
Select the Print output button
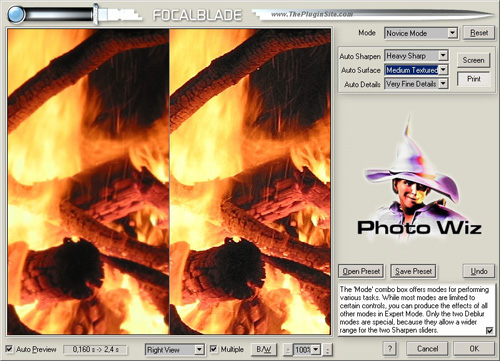click(x=473, y=79)
